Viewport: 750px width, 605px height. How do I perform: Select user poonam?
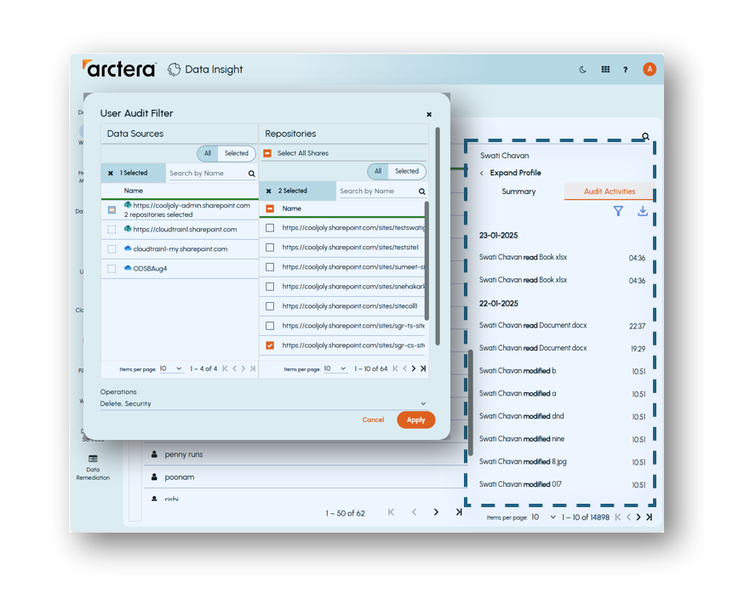click(179, 477)
